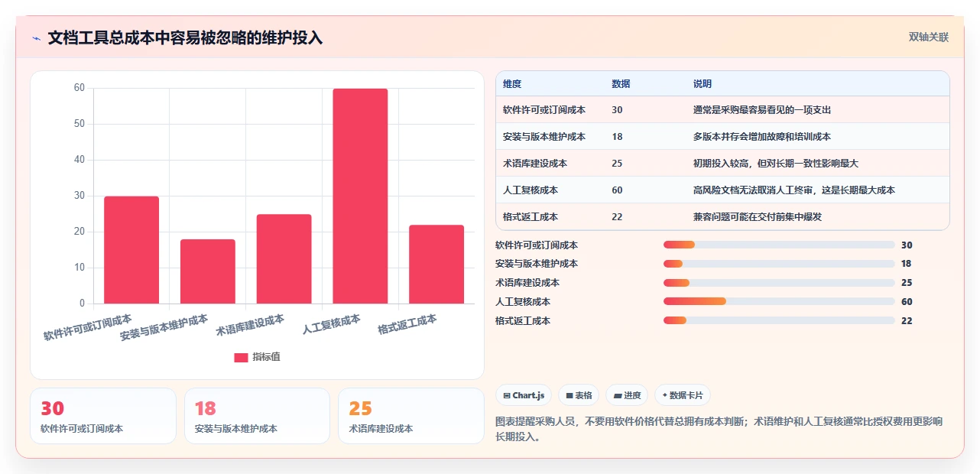Click value 60 beside the 人工复核成本 progress bar

point(907,302)
